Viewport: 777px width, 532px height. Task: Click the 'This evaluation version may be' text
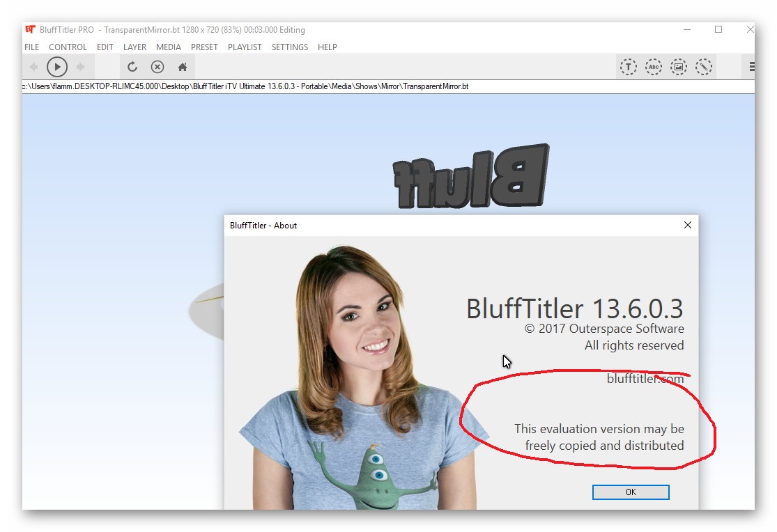pos(599,428)
